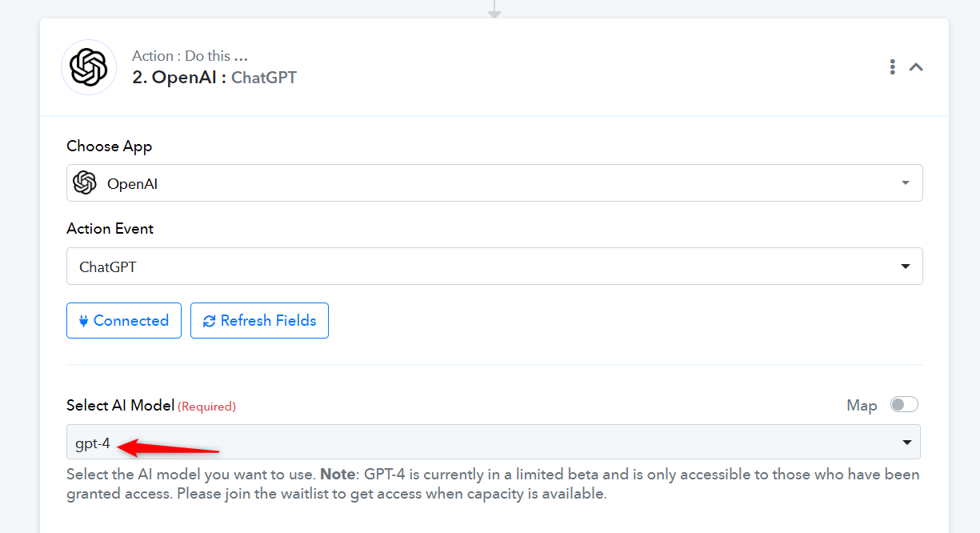Open the Choose App dropdown arrow

(x=906, y=183)
